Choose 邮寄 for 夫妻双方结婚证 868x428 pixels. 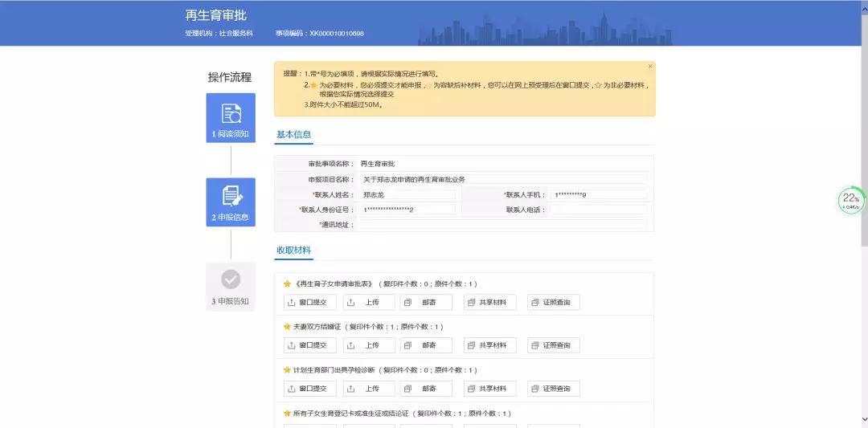[x=426, y=345]
